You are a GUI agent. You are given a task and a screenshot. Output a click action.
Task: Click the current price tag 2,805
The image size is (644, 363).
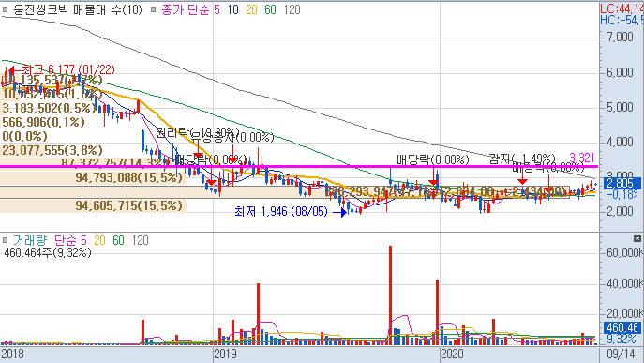(622, 183)
